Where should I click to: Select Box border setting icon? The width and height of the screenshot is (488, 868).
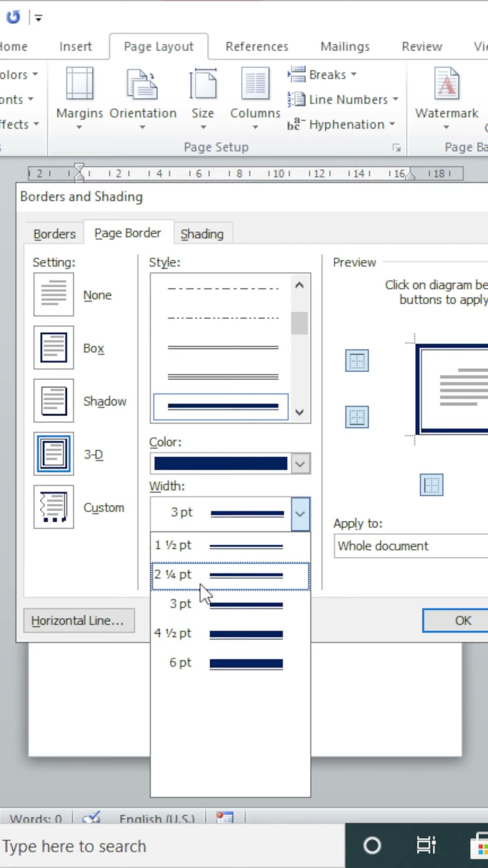click(x=54, y=348)
